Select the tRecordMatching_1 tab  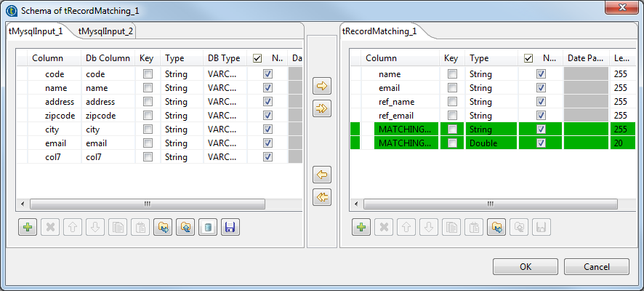pos(379,31)
